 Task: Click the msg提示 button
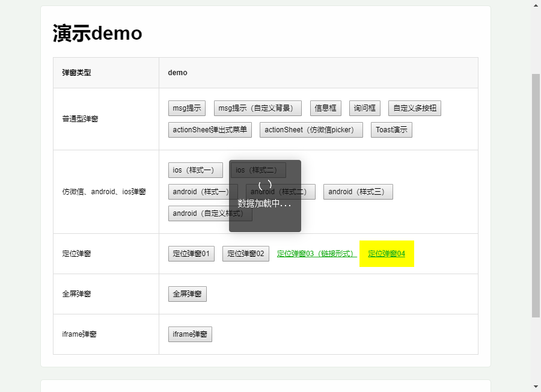(x=187, y=108)
